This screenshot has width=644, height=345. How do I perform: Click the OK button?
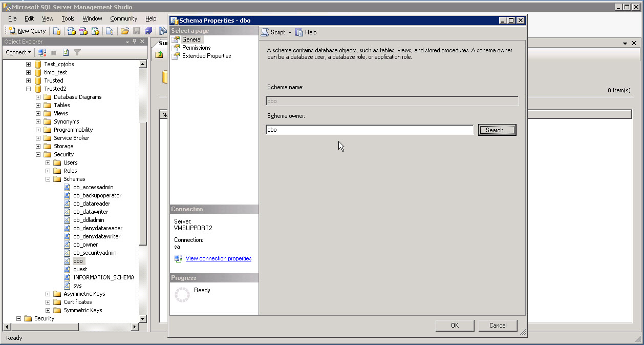pos(455,326)
